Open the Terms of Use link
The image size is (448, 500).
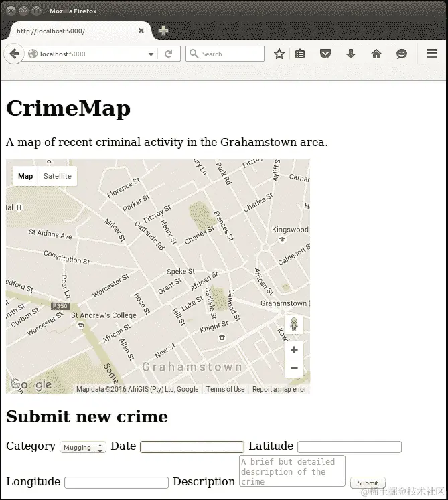click(x=225, y=389)
